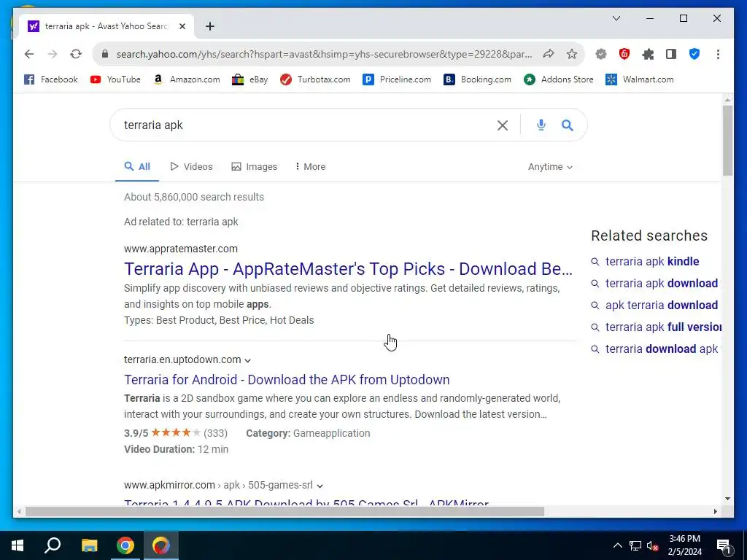This screenshot has width=747, height=560.
Task: Open the Turbotax.com bookmark
Action: (x=315, y=79)
